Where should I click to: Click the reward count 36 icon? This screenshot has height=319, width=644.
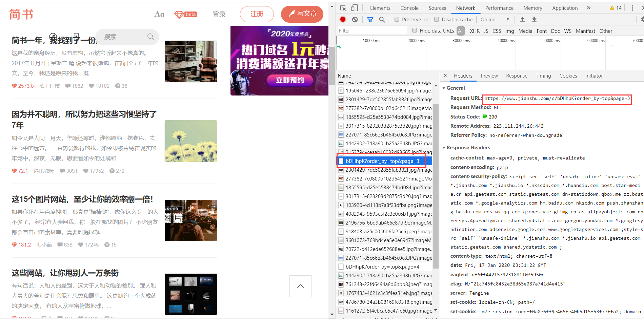(118, 86)
